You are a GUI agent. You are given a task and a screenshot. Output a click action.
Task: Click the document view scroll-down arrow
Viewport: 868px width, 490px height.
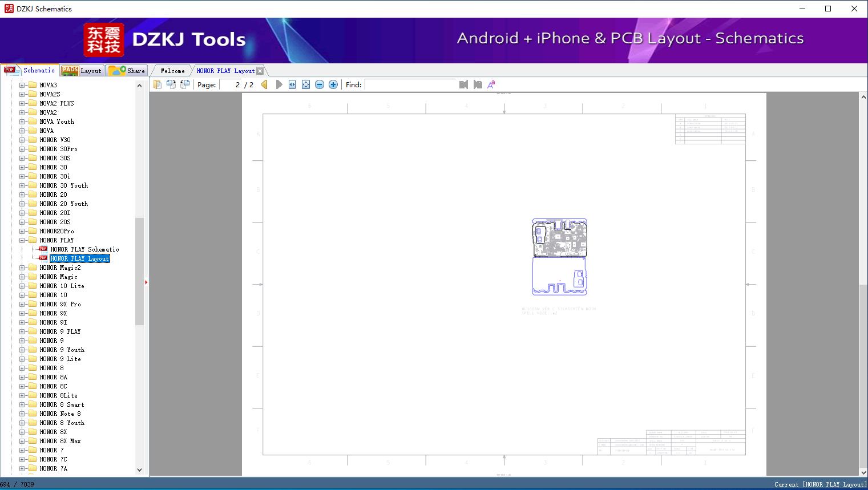[x=863, y=472]
